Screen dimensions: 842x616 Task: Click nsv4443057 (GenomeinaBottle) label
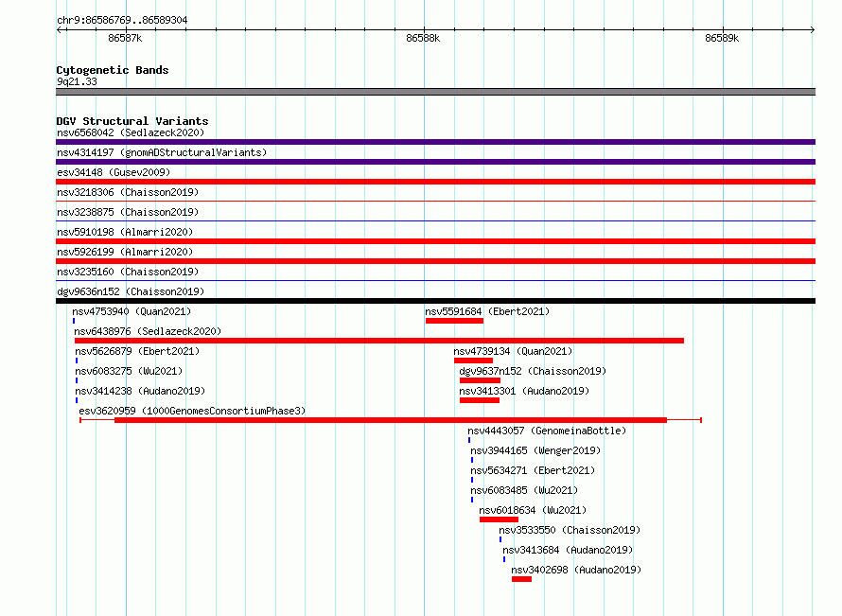[547, 431]
